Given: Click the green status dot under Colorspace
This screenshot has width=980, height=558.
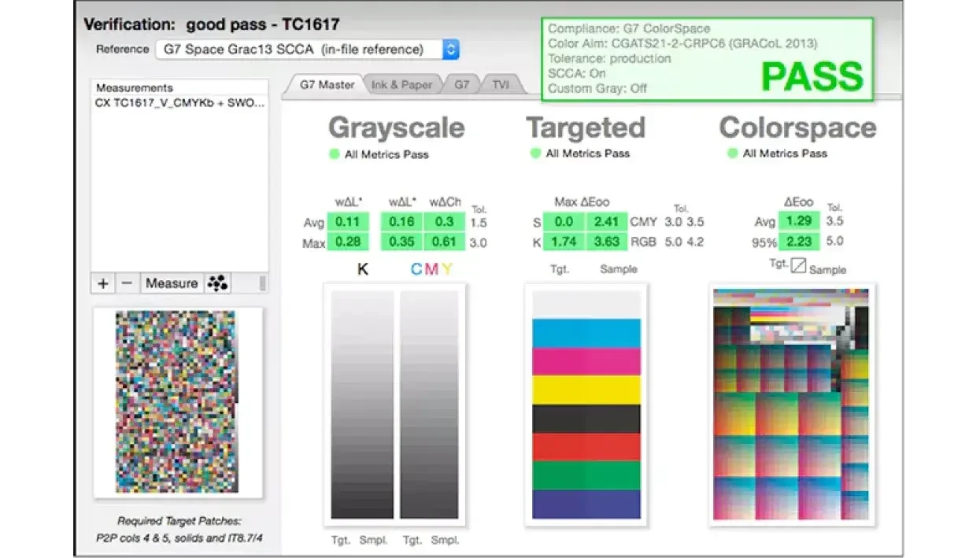Looking at the screenshot, I should tap(733, 153).
